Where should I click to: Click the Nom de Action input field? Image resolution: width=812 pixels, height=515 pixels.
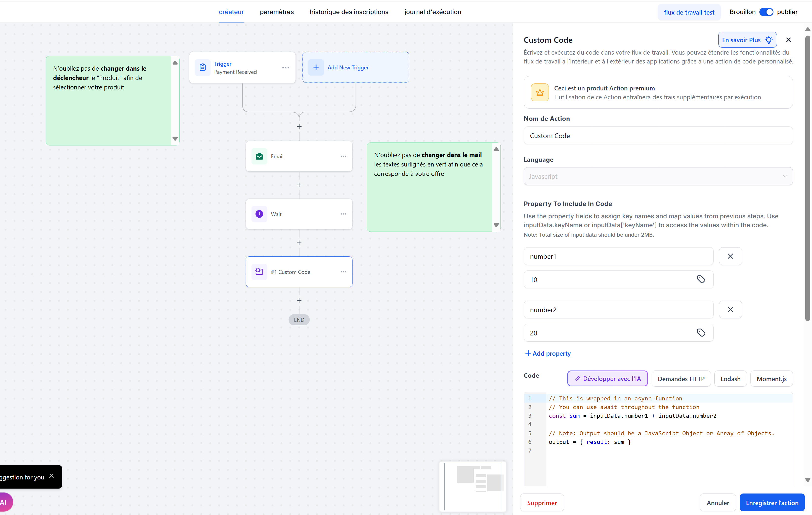click(x=658, y=136)
